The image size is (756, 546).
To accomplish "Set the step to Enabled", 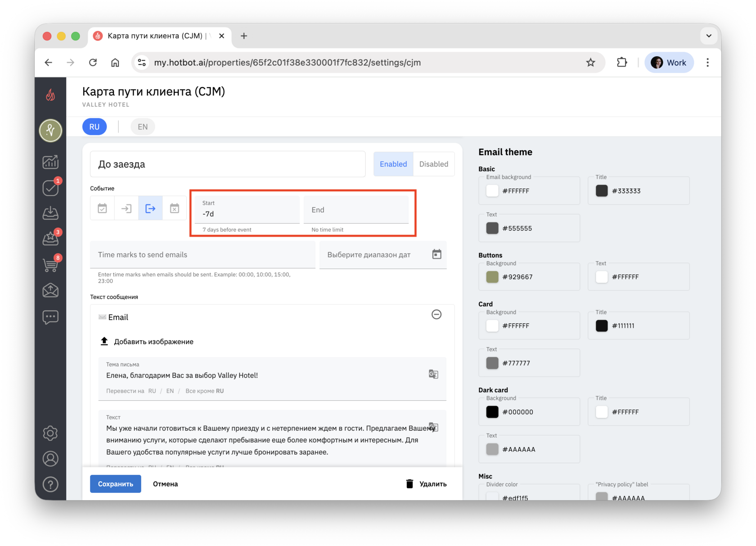I will coord(393,164).
